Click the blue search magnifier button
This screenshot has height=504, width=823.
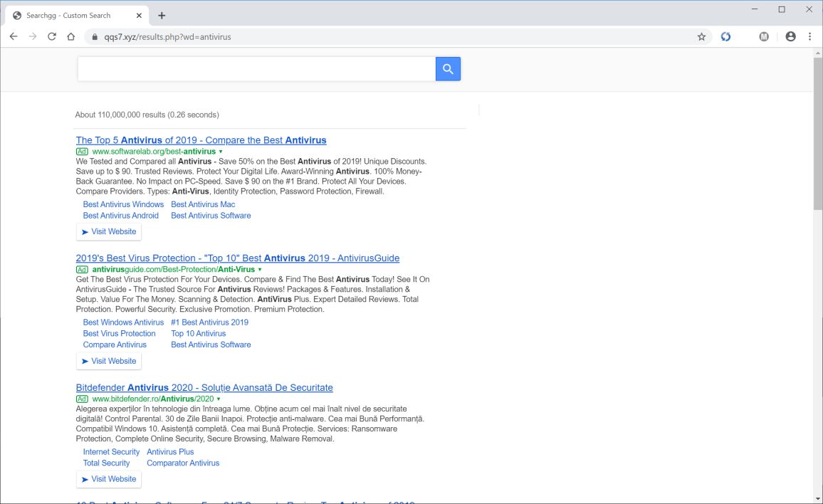click(448, 69)
